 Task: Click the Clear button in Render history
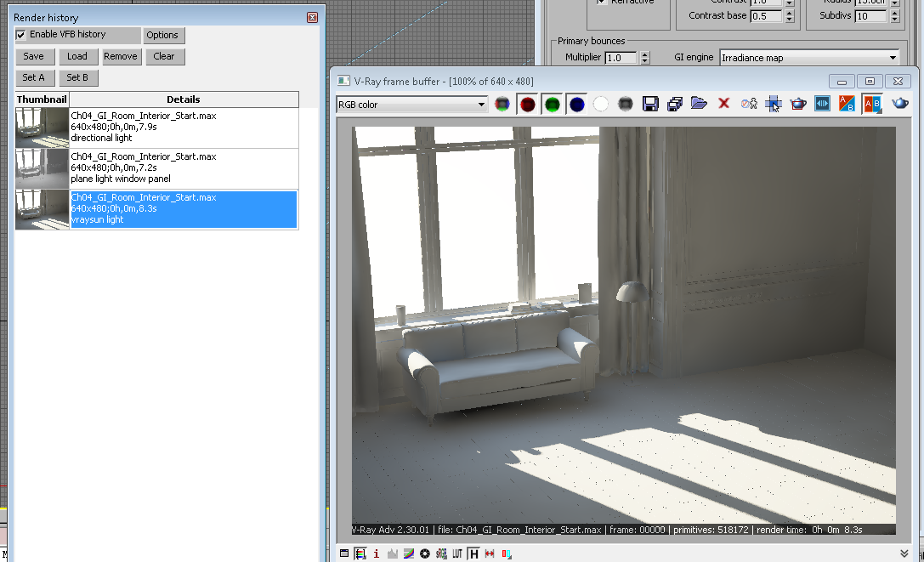[x=164, y=56]
